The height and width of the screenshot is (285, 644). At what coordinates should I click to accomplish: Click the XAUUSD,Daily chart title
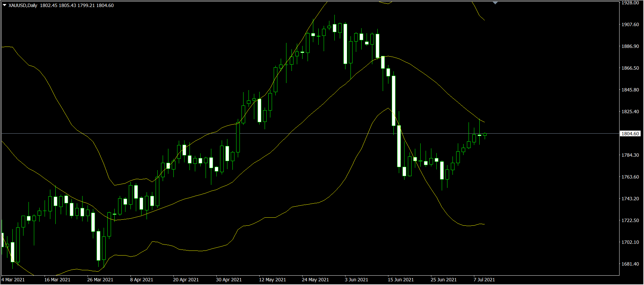point(23,5)
